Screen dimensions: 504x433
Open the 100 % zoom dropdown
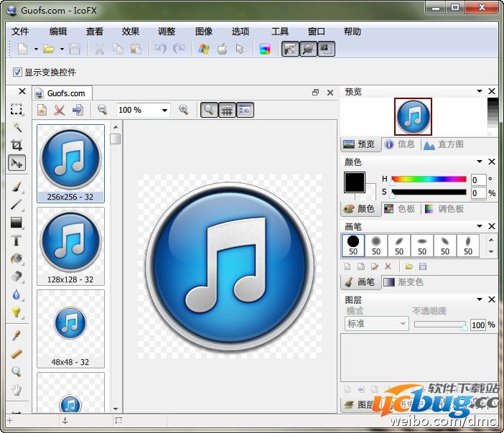[x=164, y=111]
